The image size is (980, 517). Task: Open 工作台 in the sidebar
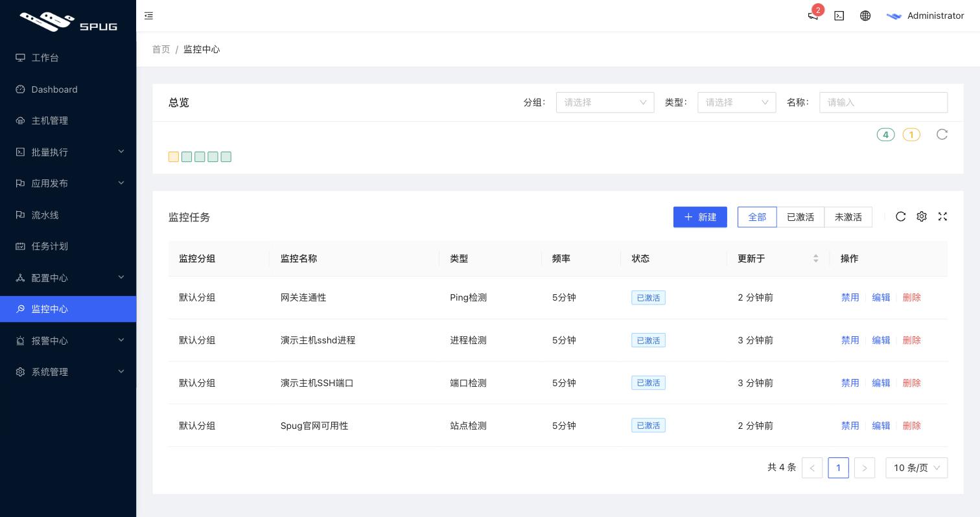(x=68, y=58)
